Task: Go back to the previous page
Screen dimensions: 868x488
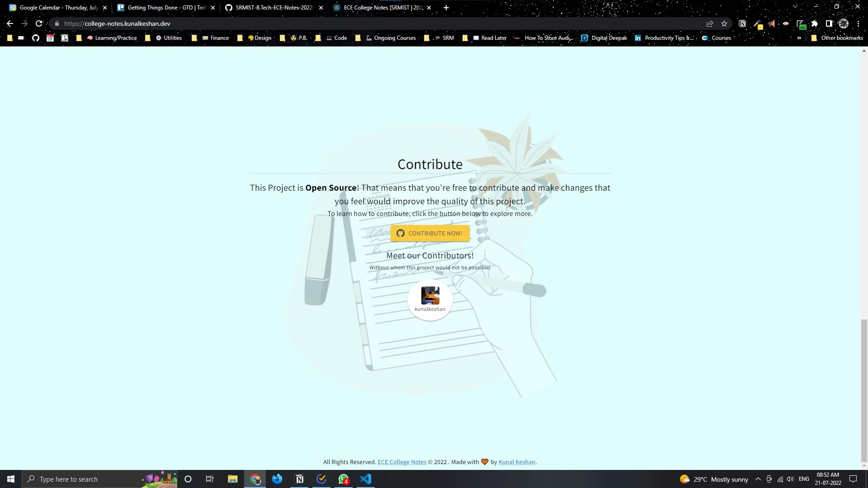Action: pyautogui.click(x=10, y=23)
